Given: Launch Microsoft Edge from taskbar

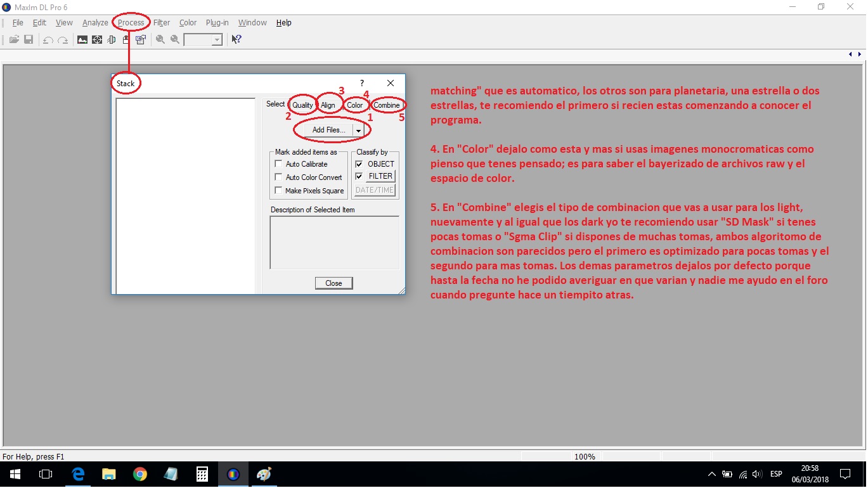Looking at the screenshot, I should point(78,474).
